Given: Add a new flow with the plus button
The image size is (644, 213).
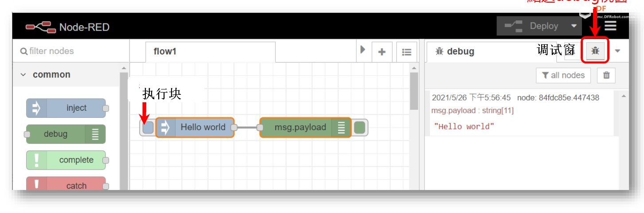Looking at the screenshot, I should [382, 52].
